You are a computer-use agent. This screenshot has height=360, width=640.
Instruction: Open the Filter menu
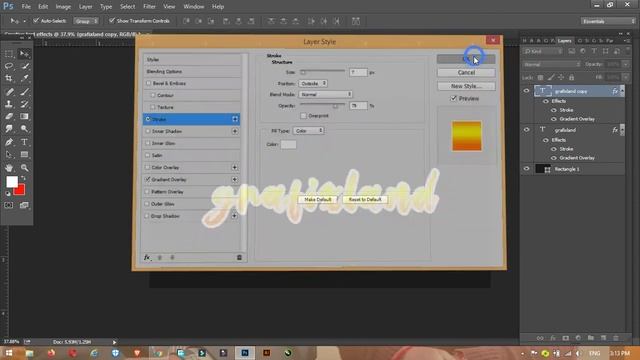click(x=149, y=7)
